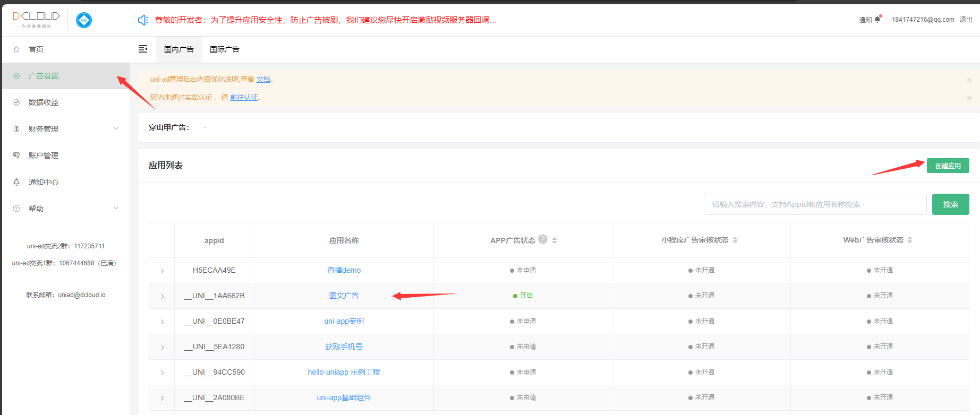980x415 pixels.
Task: Click the DCloud logo
Action: click(x=36, y=20)
